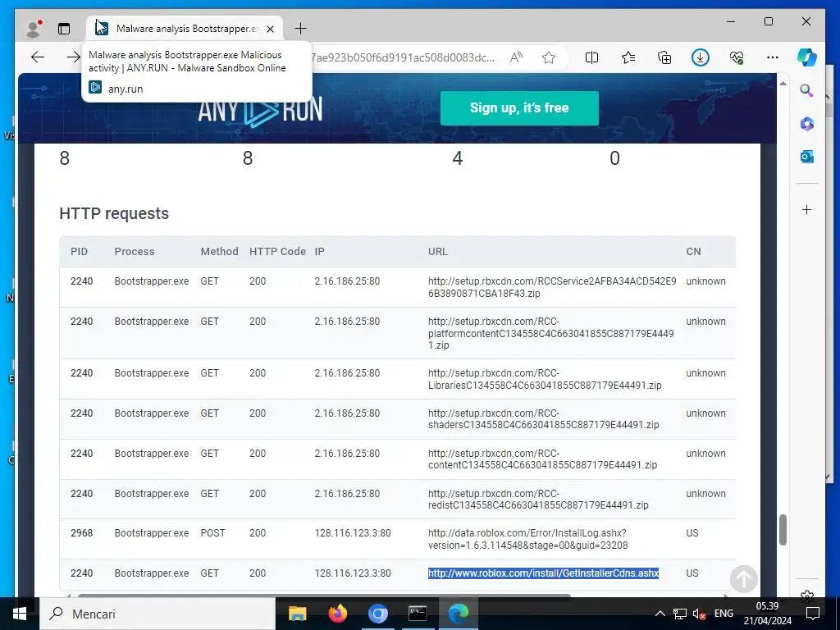Click the RCC-content zip URL
Image resolution: width=840 pixels, height=630 pixels.
click(542, 459)
